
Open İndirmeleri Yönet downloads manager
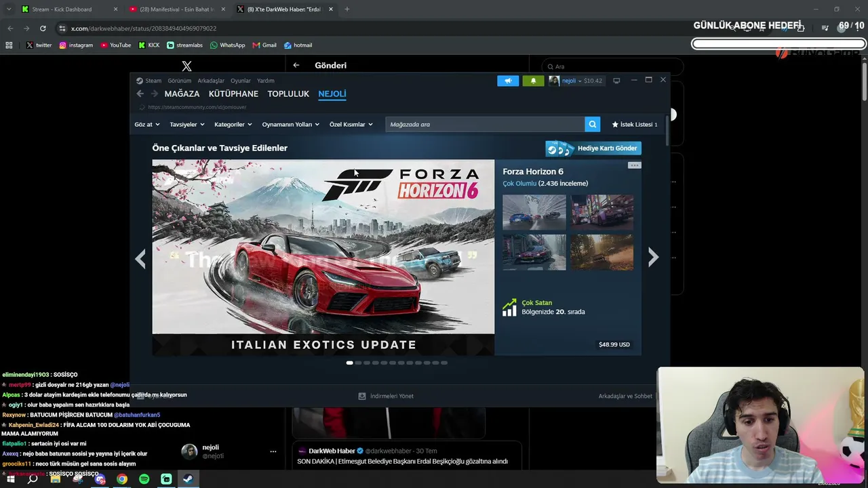click(386, 396)
